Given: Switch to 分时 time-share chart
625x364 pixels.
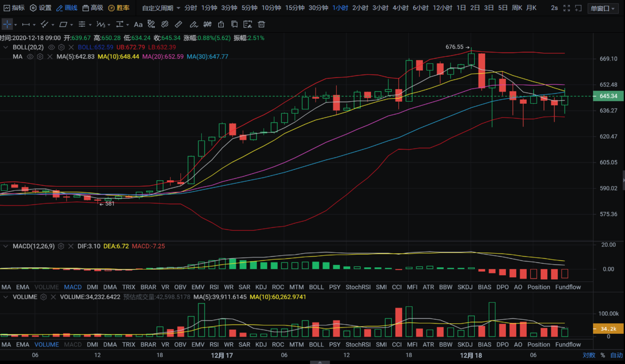Looking at the screenshot, I should tap(191, 8).
